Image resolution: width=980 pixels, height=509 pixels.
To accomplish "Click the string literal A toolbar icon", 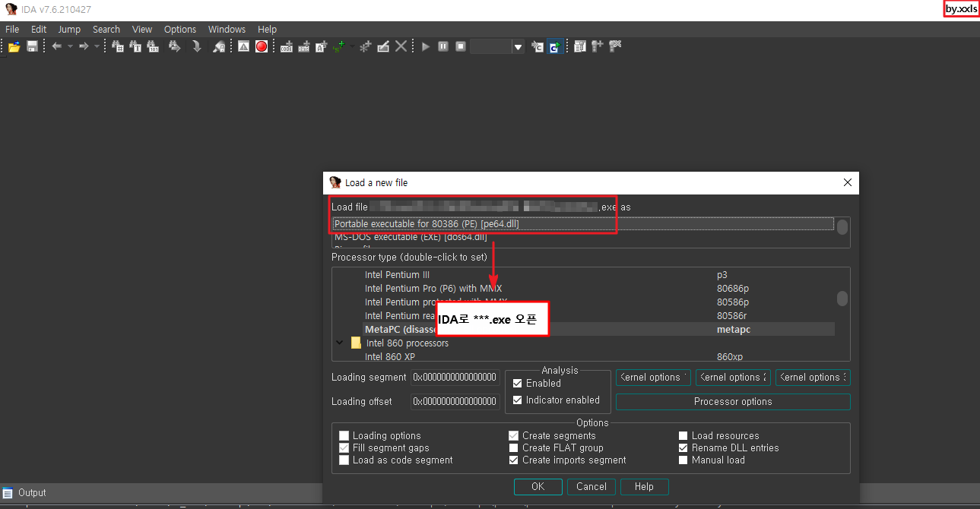I will tap(321, 46).
